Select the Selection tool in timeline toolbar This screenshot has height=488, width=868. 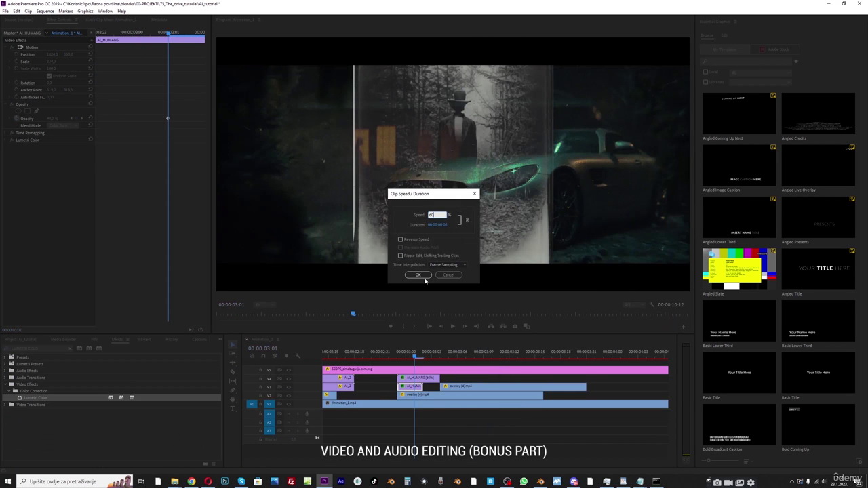(x=233, y=345)
